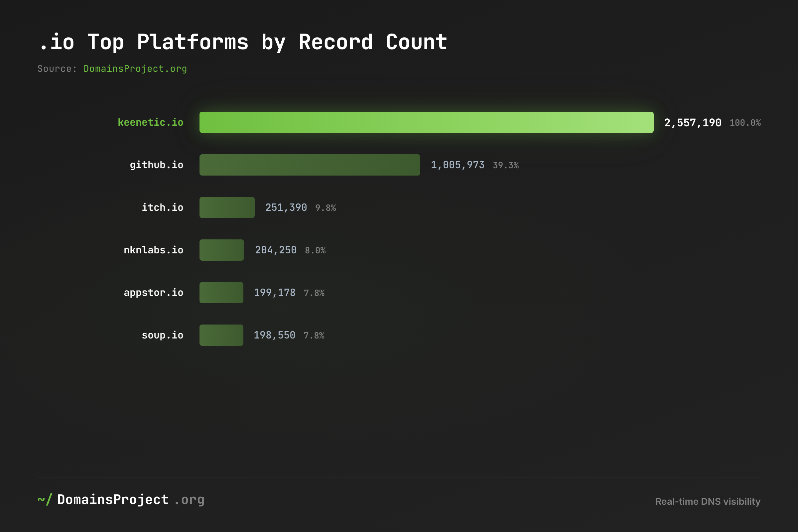Click the 8.0% percentage
This screenshot has width=798, height=532.
315,250
